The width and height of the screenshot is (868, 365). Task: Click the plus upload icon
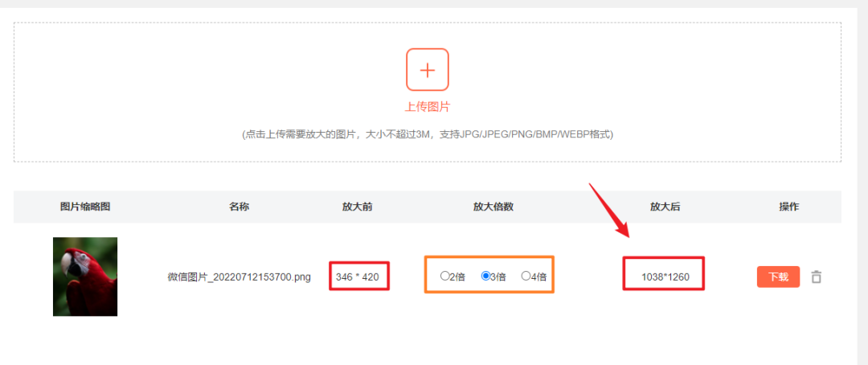[x=428, y=69]
